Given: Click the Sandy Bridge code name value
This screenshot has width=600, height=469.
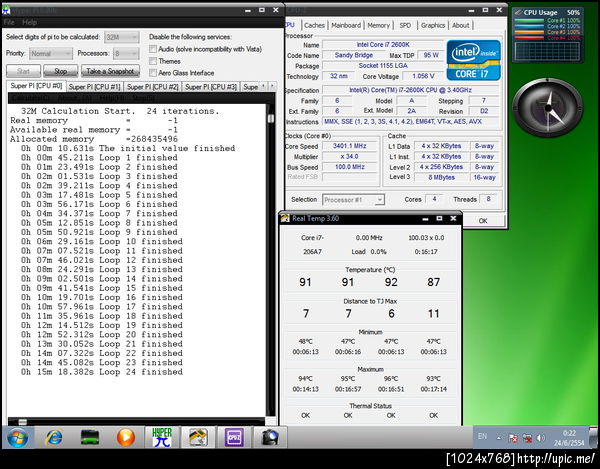Looking at the screenshot, I should (354, 55).
